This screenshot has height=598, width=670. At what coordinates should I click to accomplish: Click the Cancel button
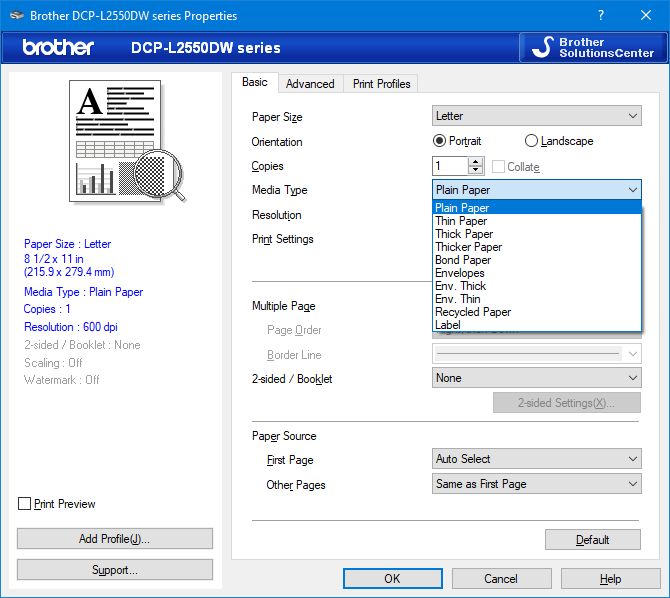point(501,578)
